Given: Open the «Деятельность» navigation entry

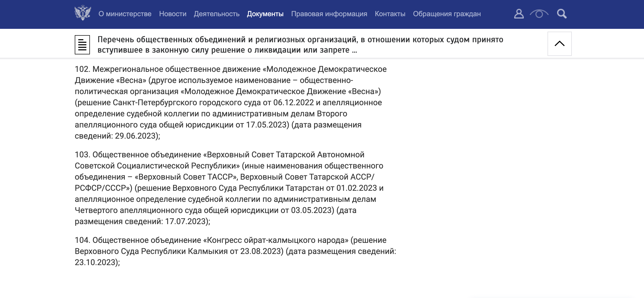Looking at the screenshot, I should coord(217,14).
